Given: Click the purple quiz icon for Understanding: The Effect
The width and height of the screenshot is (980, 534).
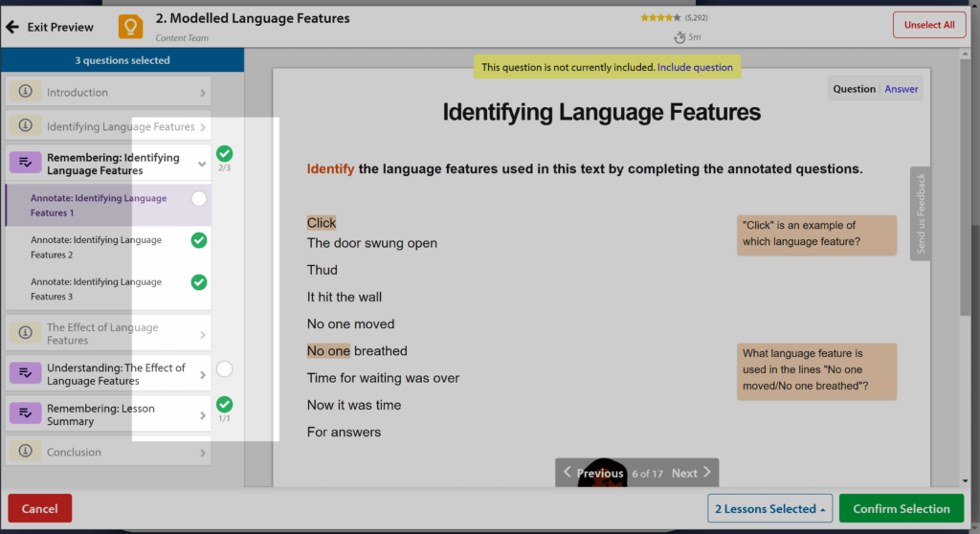Looking at the screenshot, I should pos(26,372).
